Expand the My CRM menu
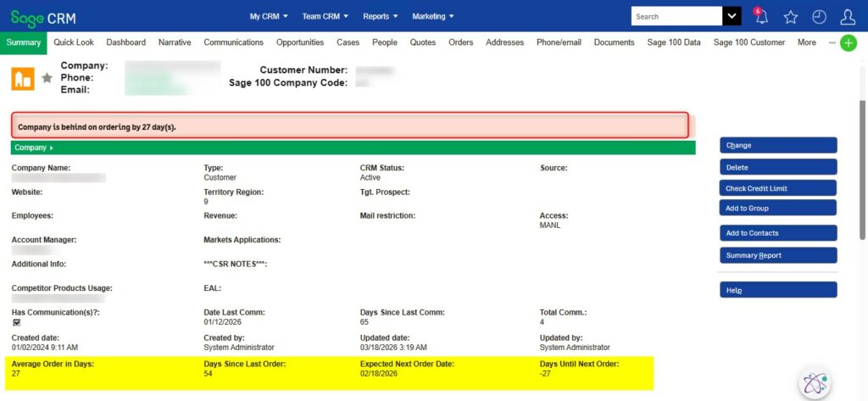Image resolution: width=868 pixels, height=401 pixels. point(269,16)
